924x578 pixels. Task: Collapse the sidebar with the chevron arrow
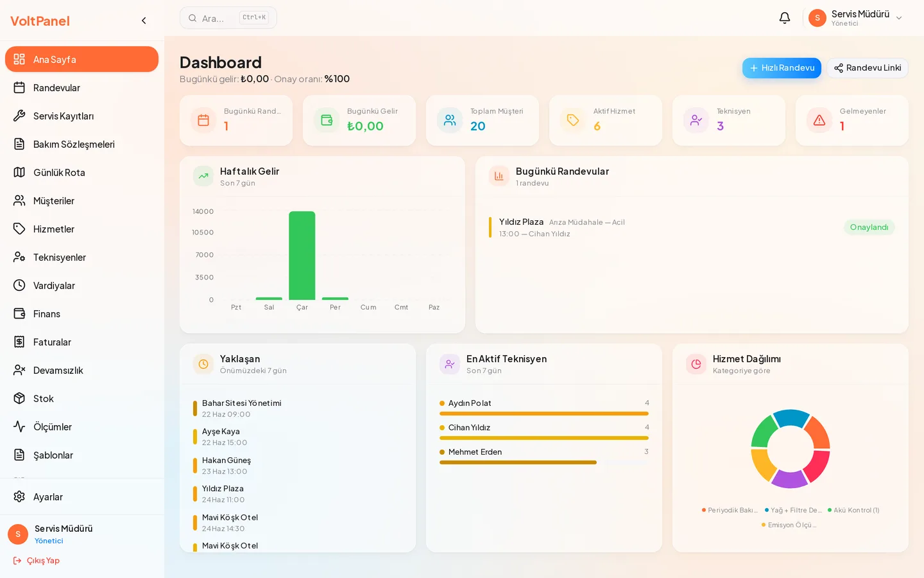(144, 21)
